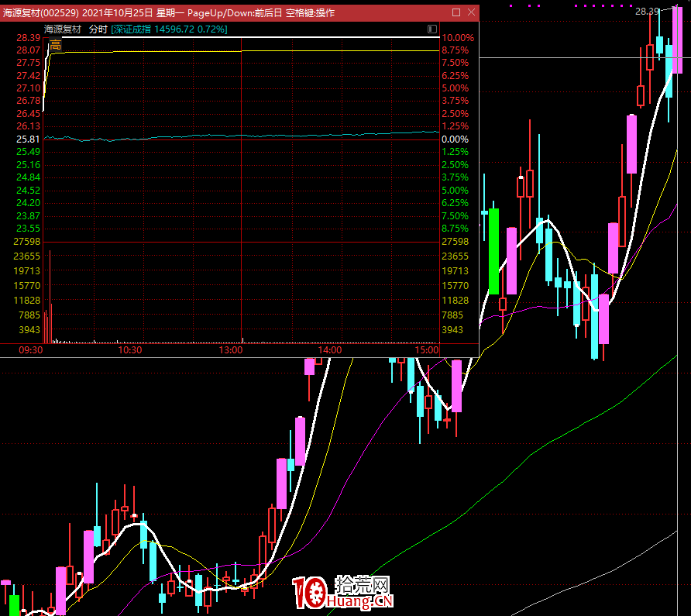This screenshot has height=616, width=691.
Task: Select the 27.75 price axis label
Action: coord(28,63)
